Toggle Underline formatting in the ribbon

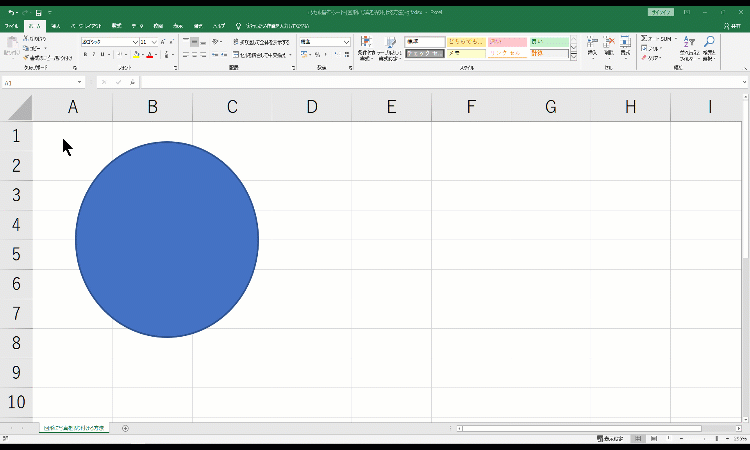click(101, 55)
